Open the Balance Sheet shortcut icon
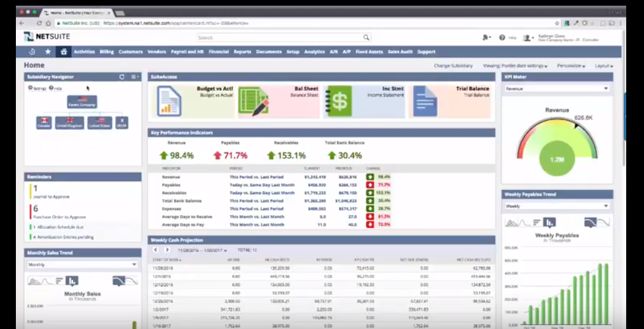644x329 pixels. tap(253, 102)
